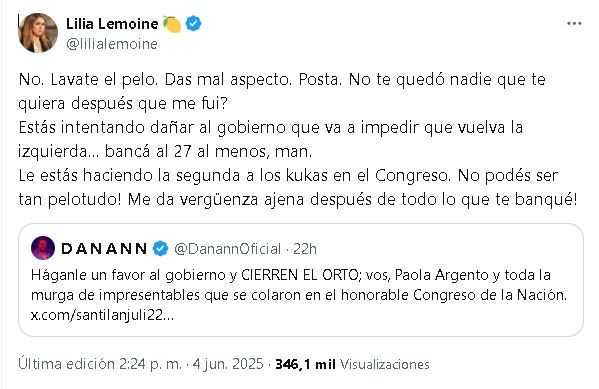This screenshot has width=599, height=389.
Task: Open the 346,1 mil Visualizaciones count
Action: (352, 364)
